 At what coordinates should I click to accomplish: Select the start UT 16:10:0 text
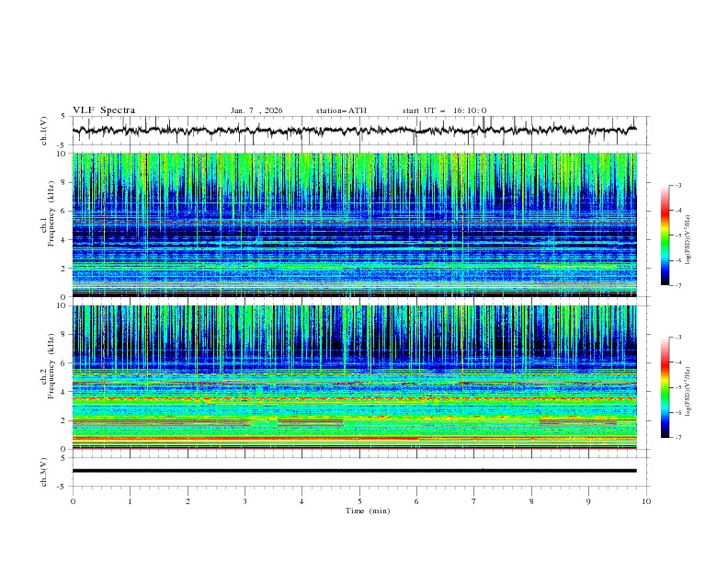(444, 110)
